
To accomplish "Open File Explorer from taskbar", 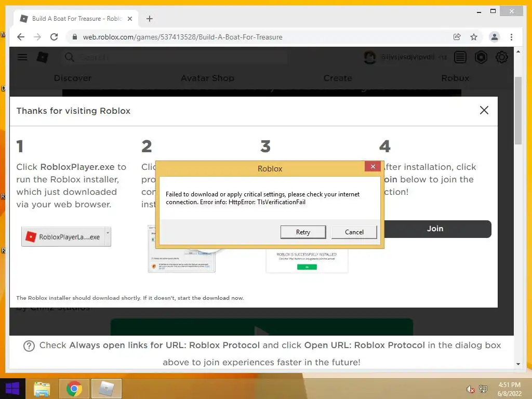I will [x=42, y=389].
